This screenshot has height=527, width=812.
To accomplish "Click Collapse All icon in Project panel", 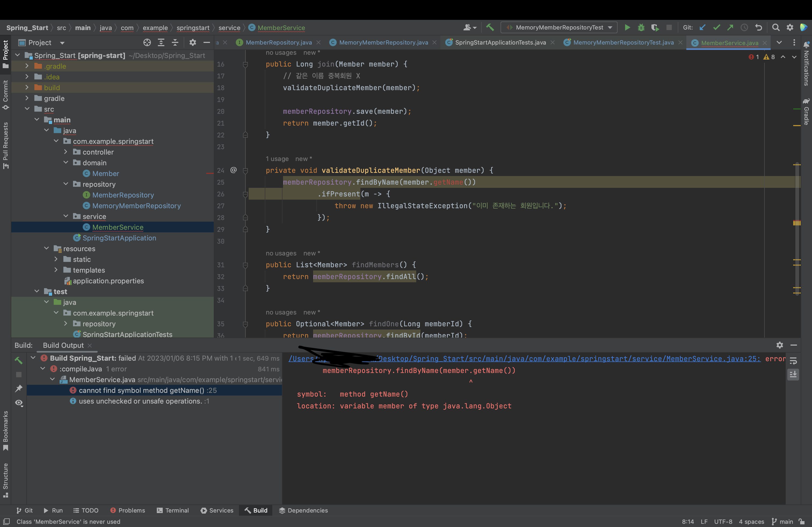I will pyautogui.click(x=175, y=43).
